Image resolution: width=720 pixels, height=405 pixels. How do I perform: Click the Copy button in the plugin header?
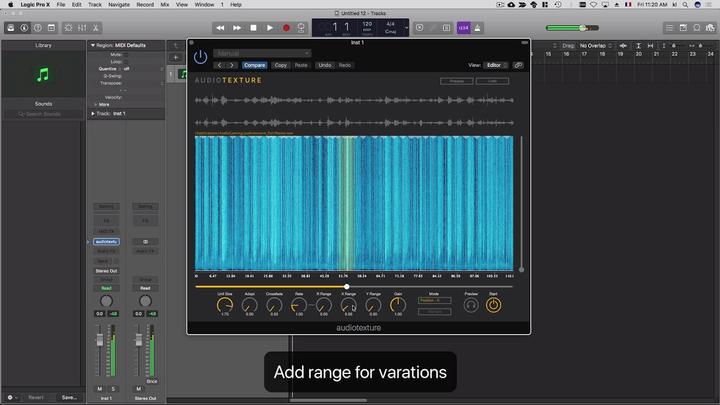point(281,65)
